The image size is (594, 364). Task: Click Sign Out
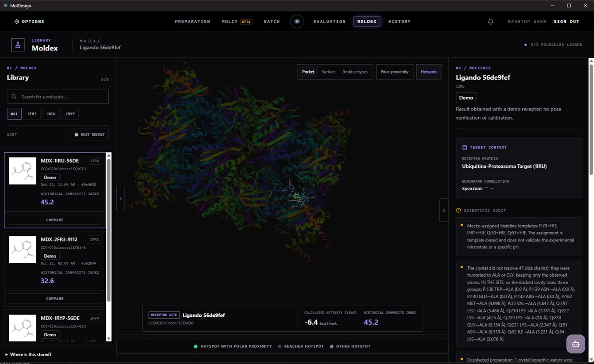[567, 22]
